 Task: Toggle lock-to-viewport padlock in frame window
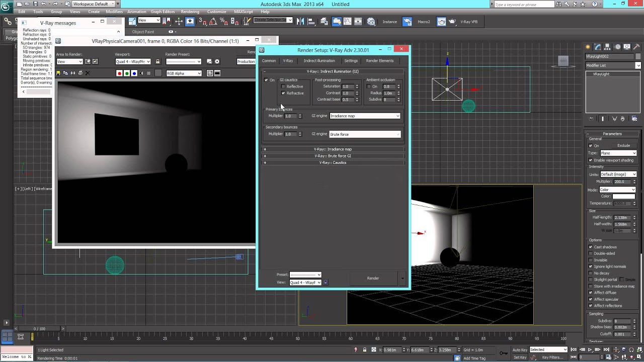pyautogui.click(x=157, y=62)
